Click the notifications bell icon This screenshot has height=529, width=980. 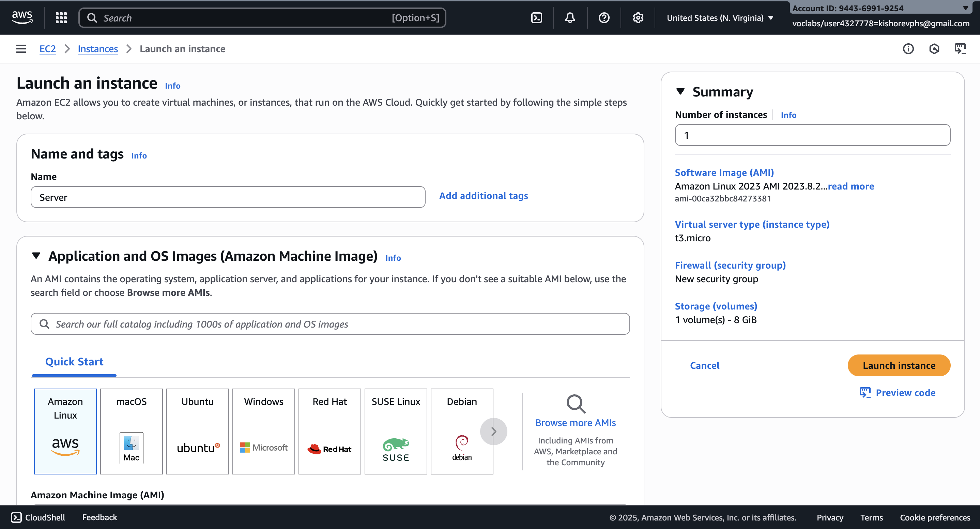569,17
